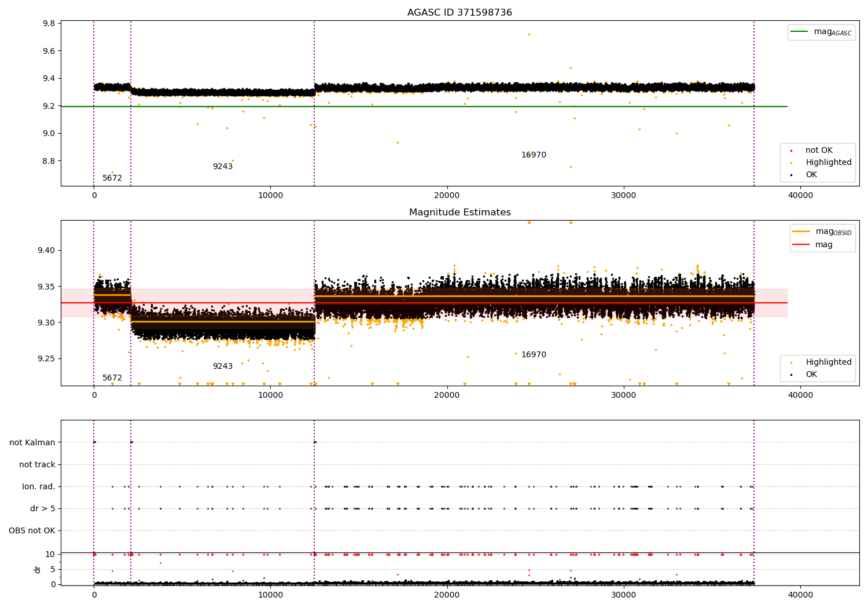Click the 'Magnitude Estimates' subplot title
Viewport: 868px width, 608px height.
(459, 213)
